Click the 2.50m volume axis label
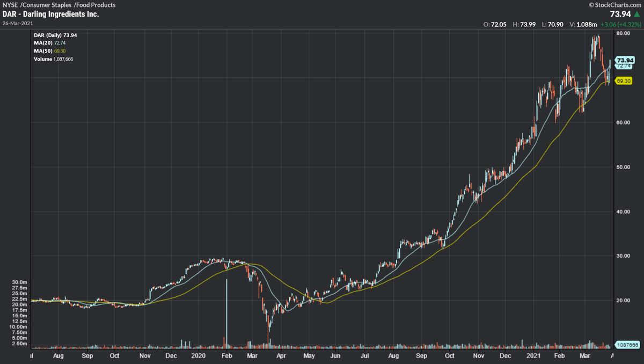 [x=18, y=344]
